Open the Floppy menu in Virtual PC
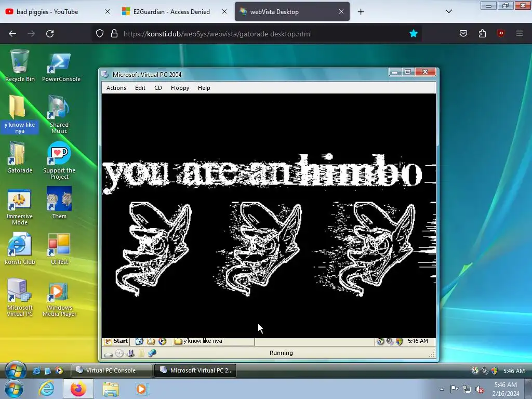 tap(180, 87)
